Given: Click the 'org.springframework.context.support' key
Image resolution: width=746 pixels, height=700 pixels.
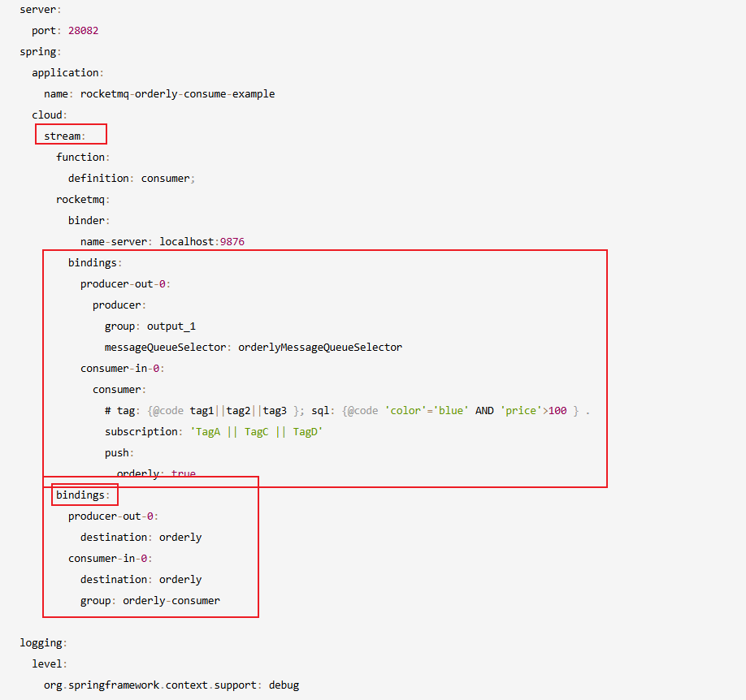Looking at the screenshot, I should [150, 685].
